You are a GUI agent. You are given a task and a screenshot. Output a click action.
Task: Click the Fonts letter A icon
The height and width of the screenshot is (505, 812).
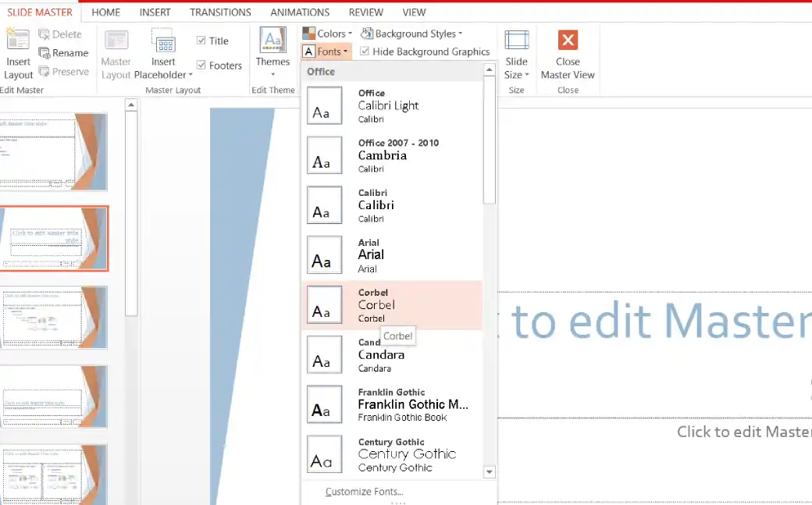point(308,52)
